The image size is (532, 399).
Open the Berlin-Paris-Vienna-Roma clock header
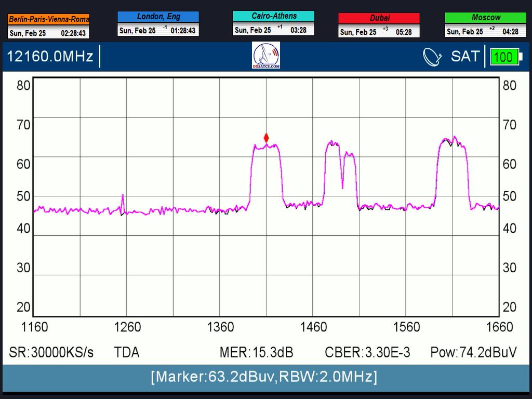click(49, 19)
